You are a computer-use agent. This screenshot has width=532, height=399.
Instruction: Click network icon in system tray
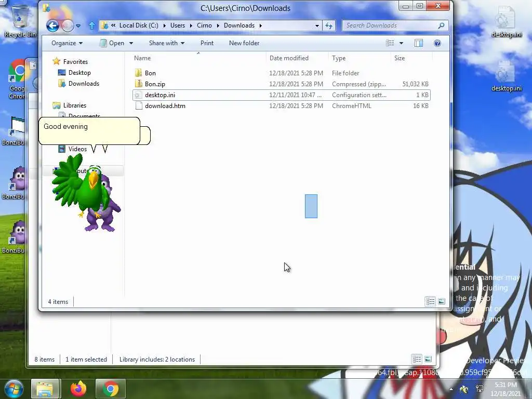click(480, 389)
